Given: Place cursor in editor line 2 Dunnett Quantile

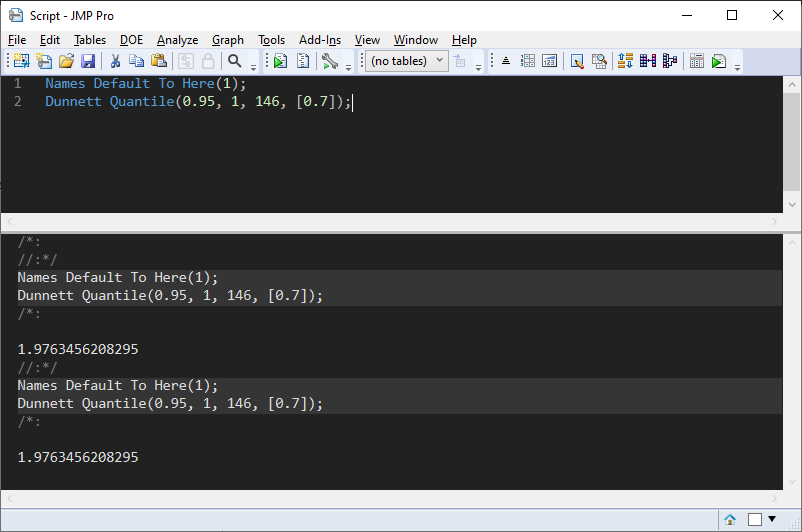Looking at the screenshot, I should point(198,101).
